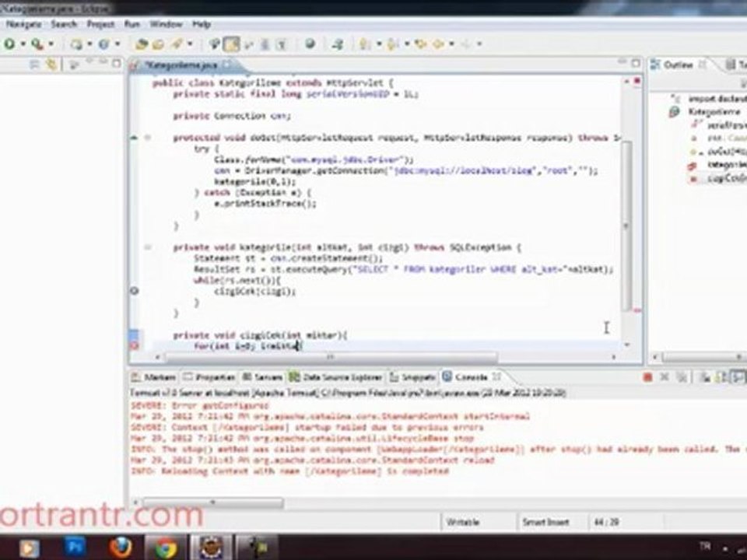Viewport: 747px width, 560px height.
Task: Collapse the doGet method fold marker
Action: 148,138
